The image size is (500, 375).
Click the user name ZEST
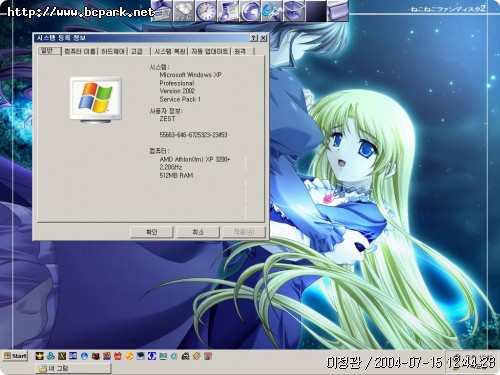click(167, 119)
